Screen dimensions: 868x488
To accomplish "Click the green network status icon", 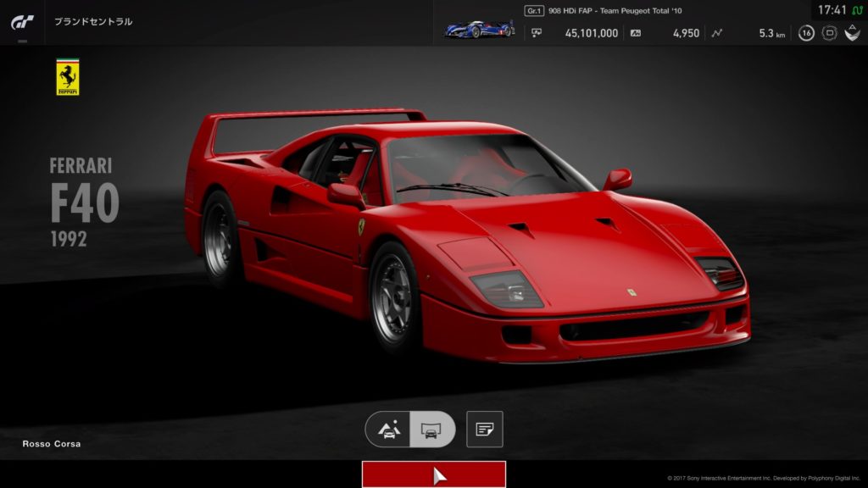I will pos(858,10).
